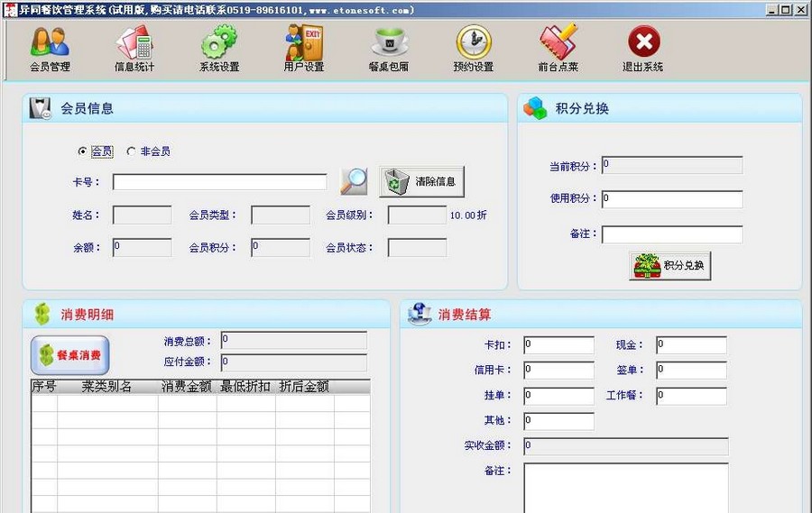This screenshot has width=812, height=513.
Task: Click the 菜类别名 column header
Action: coord(107,386)
